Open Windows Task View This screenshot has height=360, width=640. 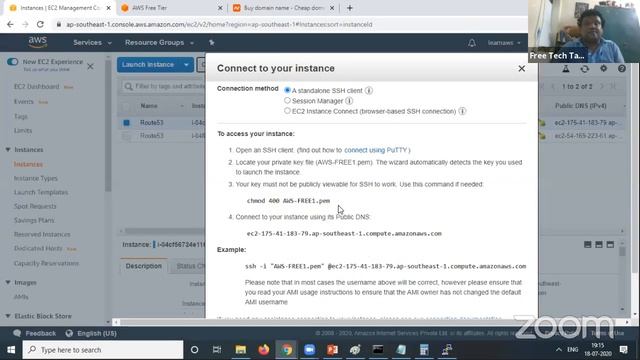[x=217, y=349]
